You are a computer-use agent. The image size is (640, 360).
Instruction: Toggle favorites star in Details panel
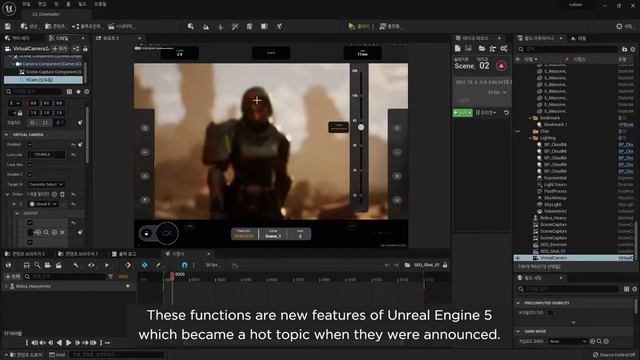tap(78, 92)
